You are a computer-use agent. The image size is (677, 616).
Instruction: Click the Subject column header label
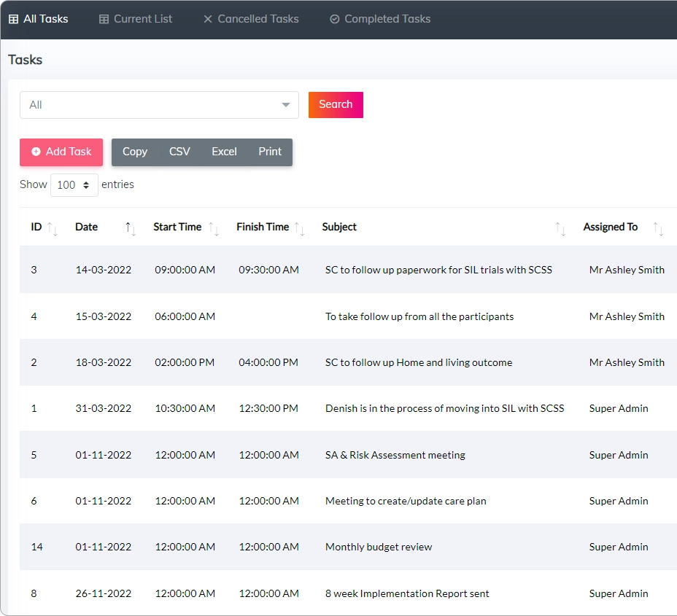339,227
